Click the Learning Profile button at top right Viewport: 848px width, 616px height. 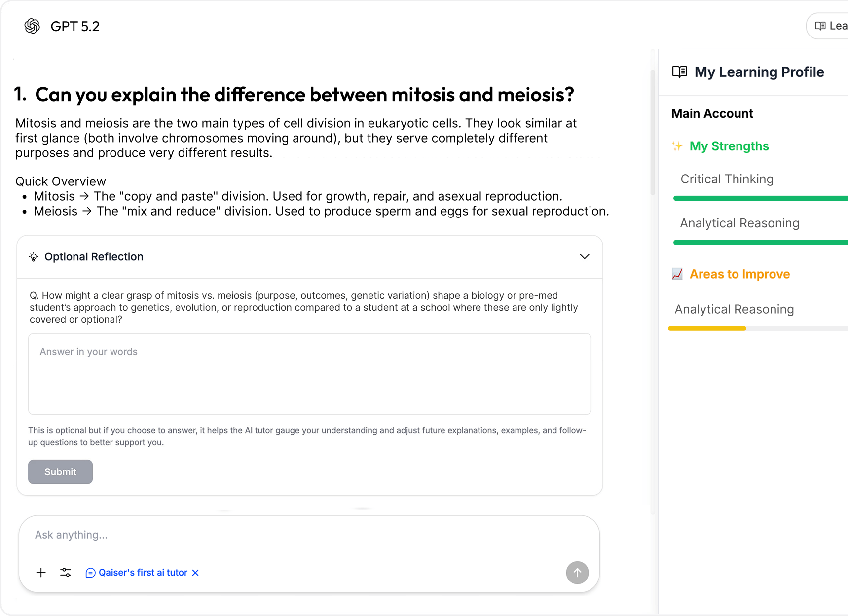(830, 26)
